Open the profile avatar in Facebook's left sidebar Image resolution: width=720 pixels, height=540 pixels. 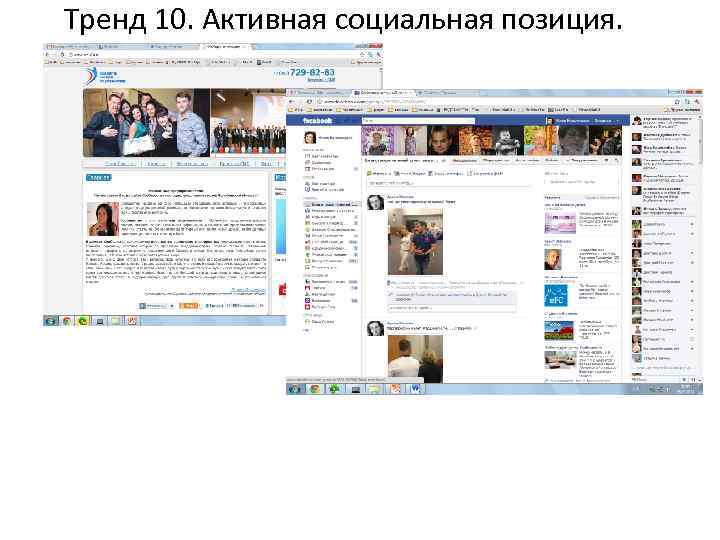click(x=310, y=137)
